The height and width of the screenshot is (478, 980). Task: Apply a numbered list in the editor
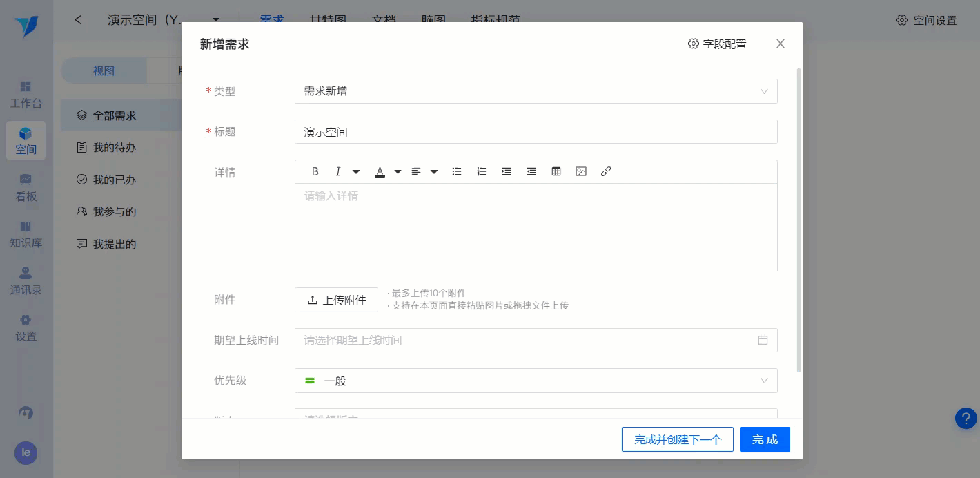click(482, 171)
